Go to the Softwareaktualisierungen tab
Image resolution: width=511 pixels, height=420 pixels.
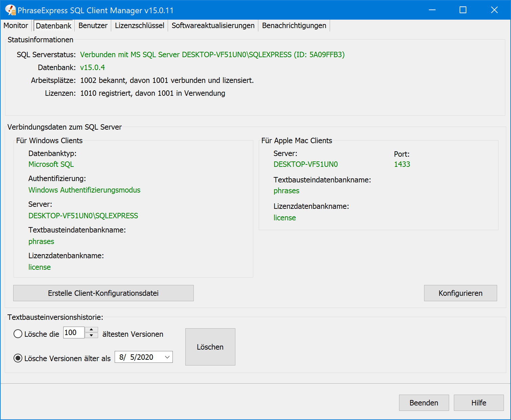[x=213, y=25]
